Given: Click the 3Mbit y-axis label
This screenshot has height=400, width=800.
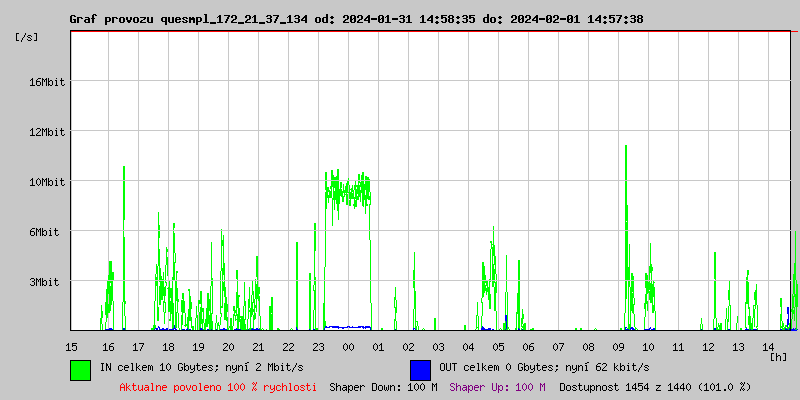Looking at the screenshot, I should point(47,282).
